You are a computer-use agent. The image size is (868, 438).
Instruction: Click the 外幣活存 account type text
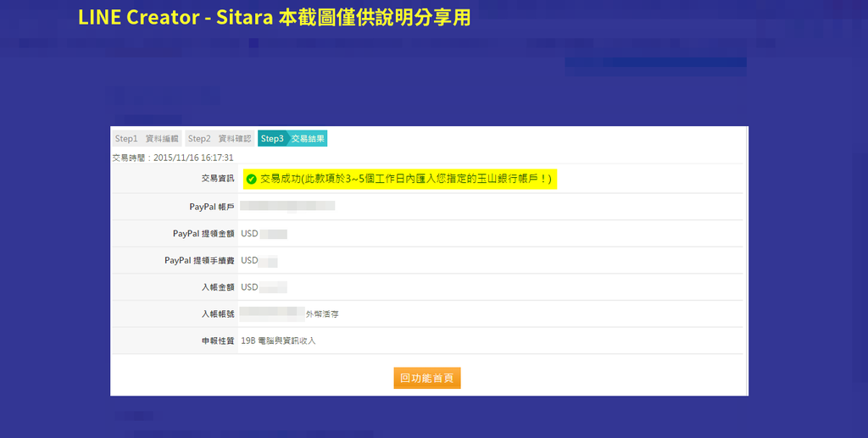[322, 314]
